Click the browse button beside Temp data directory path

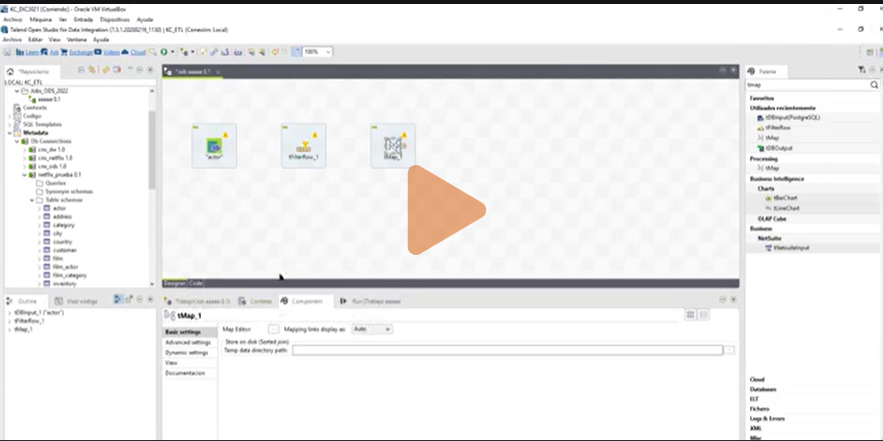729,350
